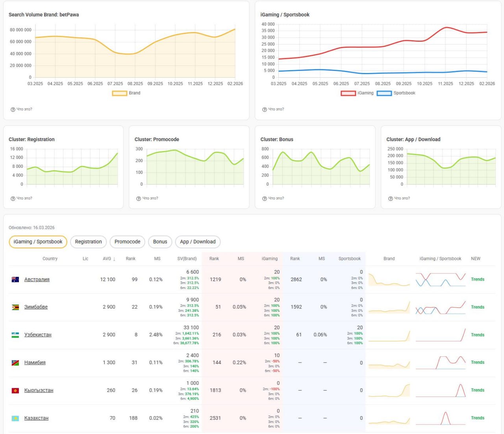Click help icon under Brand search volume chart

(x=13, y=109)
